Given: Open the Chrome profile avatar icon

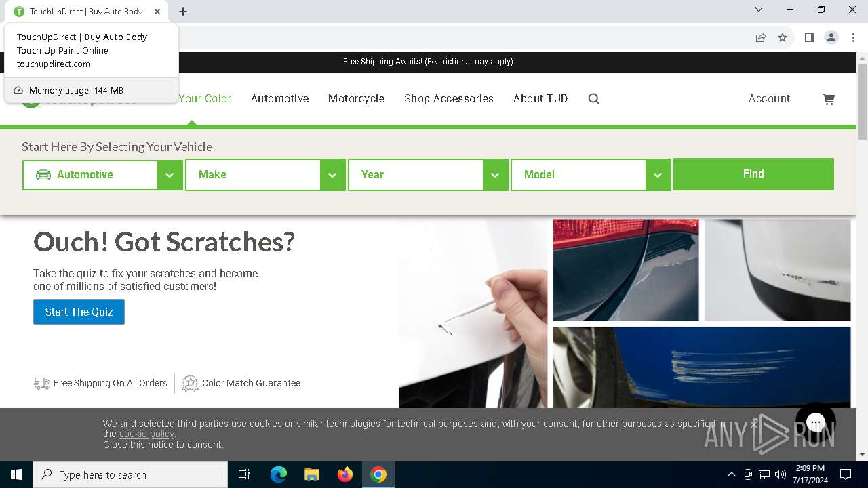Looking at the screenshot, I should [x=831, y=37].
